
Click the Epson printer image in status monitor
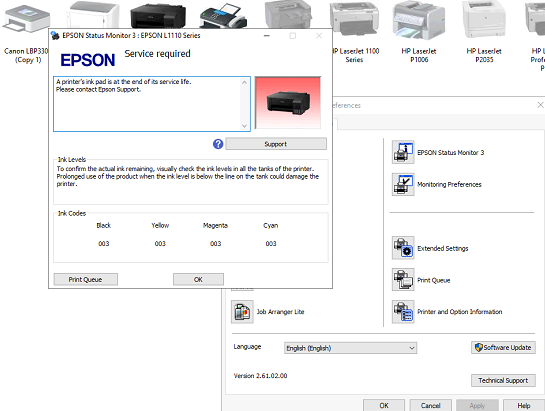click(x=288, y=103)
